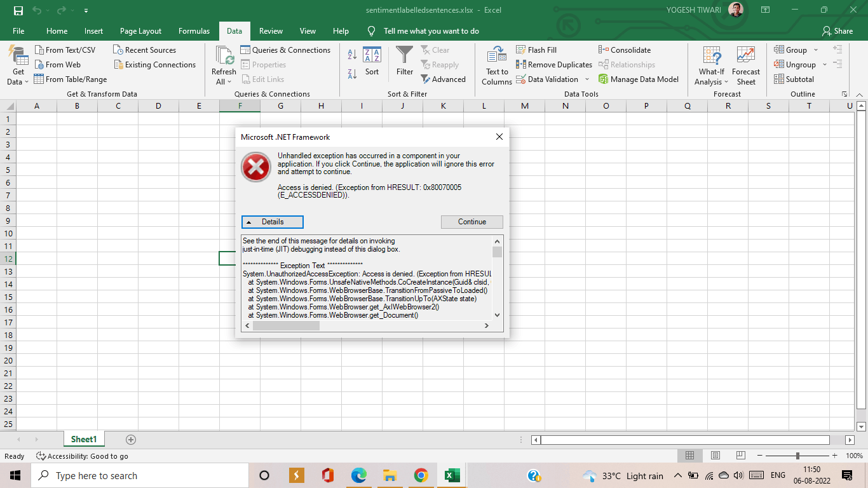Open Queries & Connections pane

[x=286, y=50]
